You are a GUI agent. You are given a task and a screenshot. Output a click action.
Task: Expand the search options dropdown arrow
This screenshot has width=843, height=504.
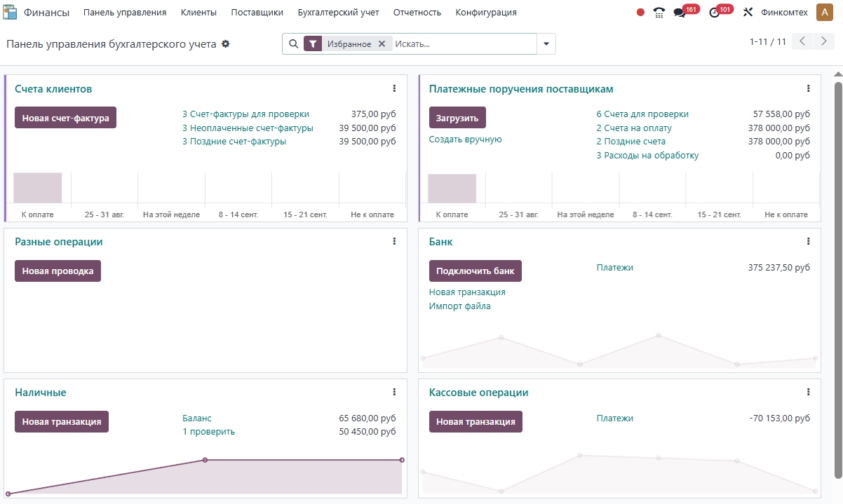(546, 43)
